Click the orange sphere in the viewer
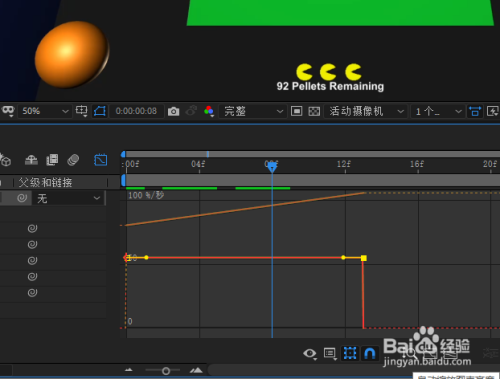500x379 pixels. coord(72,55)
